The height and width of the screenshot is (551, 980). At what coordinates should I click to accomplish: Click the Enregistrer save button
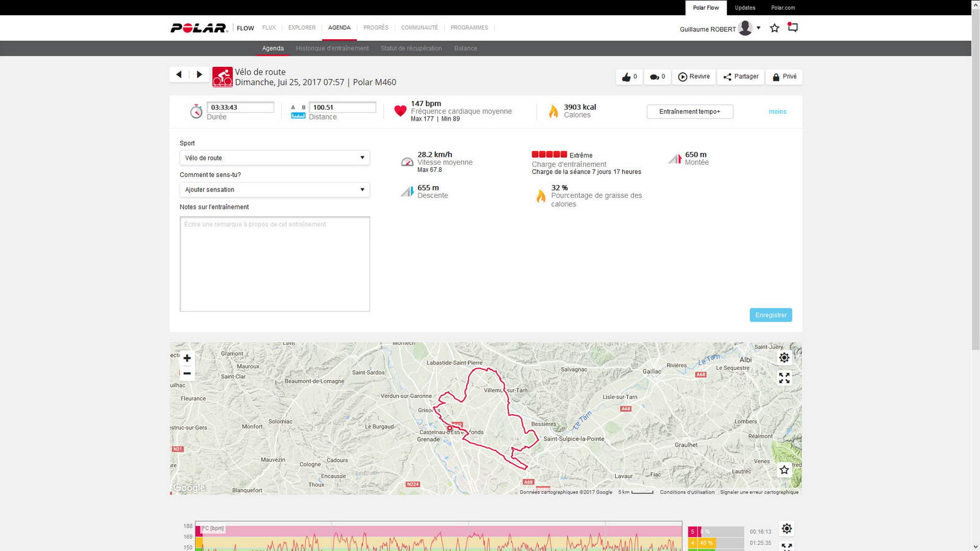[x=771, y=315]
